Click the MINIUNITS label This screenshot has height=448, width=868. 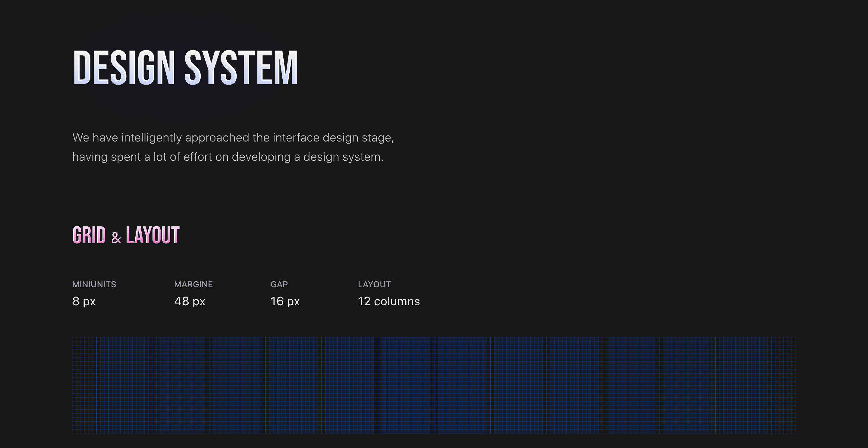94,285
